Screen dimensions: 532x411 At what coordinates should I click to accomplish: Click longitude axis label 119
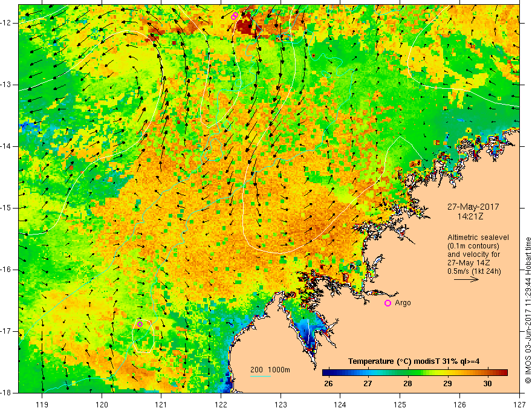coord(42,404)
